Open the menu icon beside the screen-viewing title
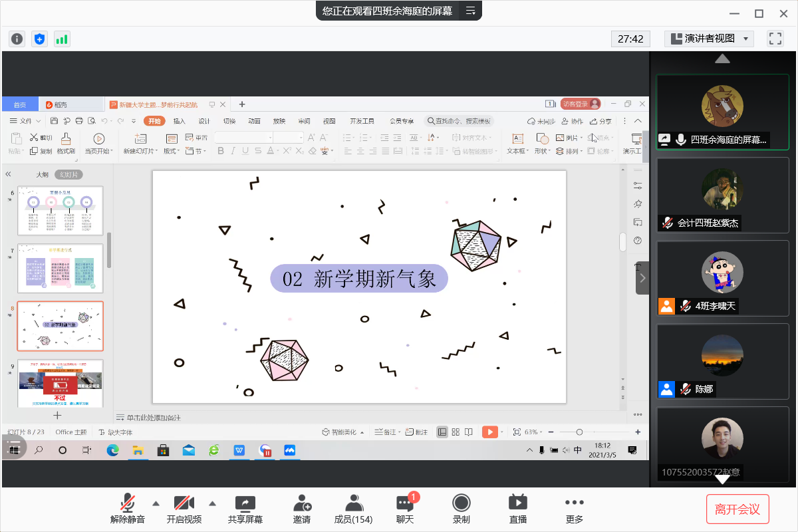The width and height of the screenshot is (798, 532). tap(470, 11)
